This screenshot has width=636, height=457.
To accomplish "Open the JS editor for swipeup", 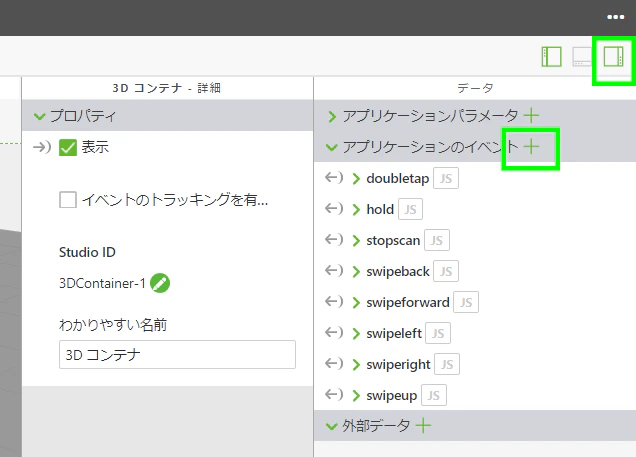I will 434,395.
